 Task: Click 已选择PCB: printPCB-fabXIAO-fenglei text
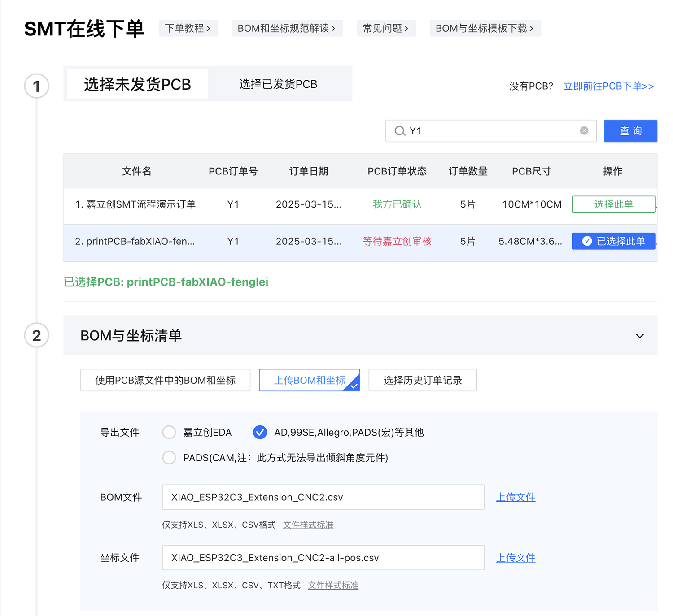tap(166, 282)
